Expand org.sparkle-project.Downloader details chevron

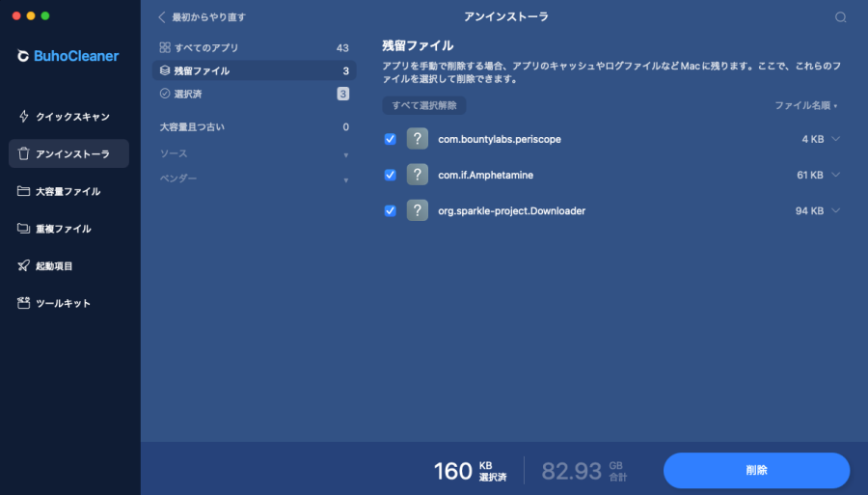click(836, 210)
